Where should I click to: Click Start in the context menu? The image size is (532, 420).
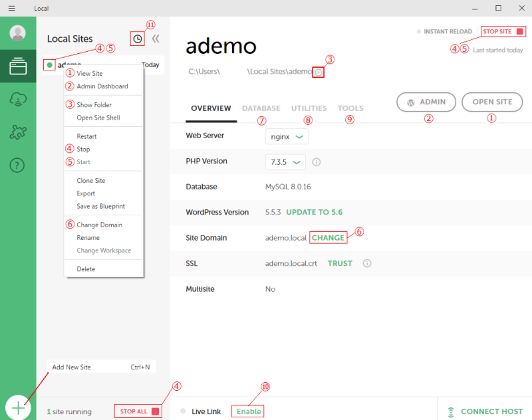coord(104,162)
